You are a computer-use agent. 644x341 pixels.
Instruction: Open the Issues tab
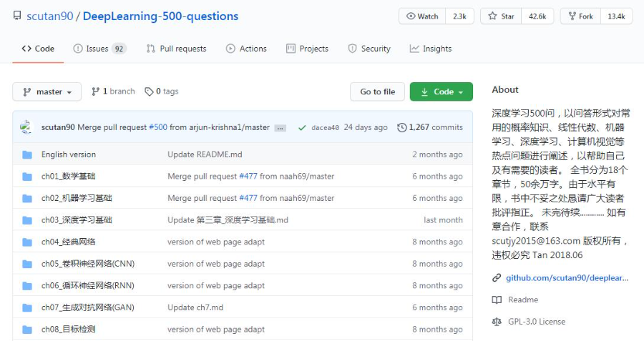click(x=99, y=49)
